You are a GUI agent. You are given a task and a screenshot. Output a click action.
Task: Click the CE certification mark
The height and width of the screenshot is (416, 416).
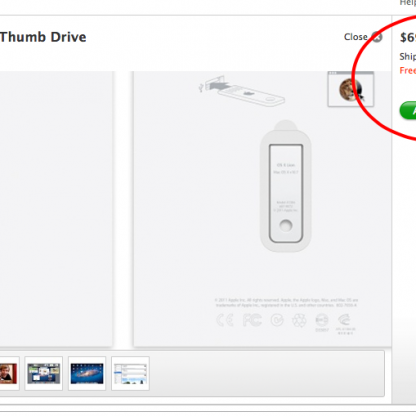coord(225,320)
